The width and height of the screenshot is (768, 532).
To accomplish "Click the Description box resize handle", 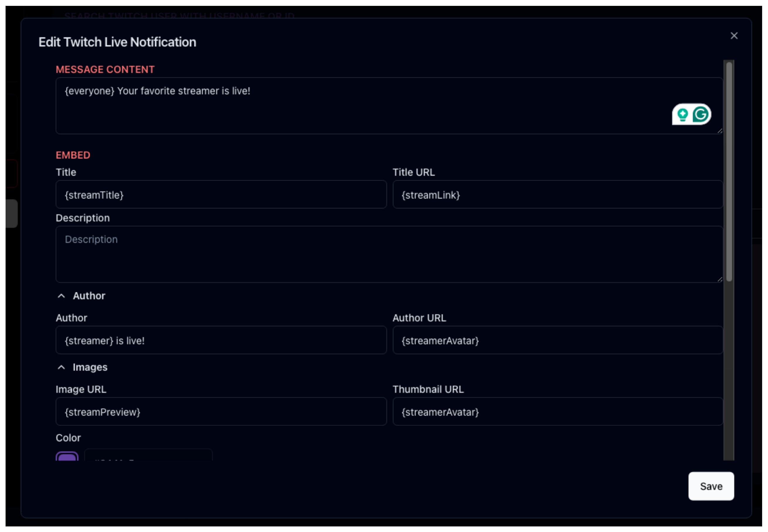I will pyautogui.click(x=720, y=279).
